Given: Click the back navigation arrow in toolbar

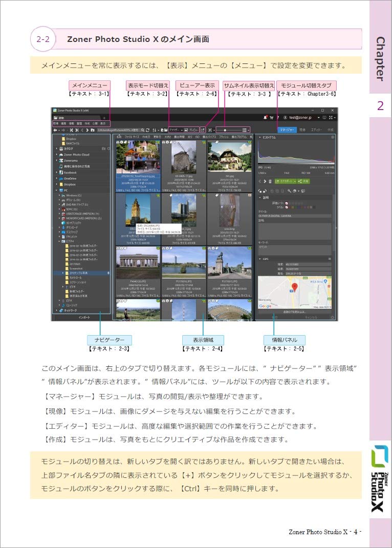Looking at the screenshot, I should coord(55,130).
